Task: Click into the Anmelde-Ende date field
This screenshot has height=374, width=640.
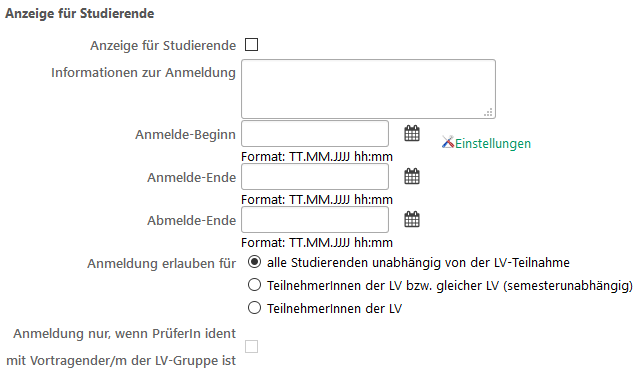Action: pyautogui.click(x=315, y=176)
